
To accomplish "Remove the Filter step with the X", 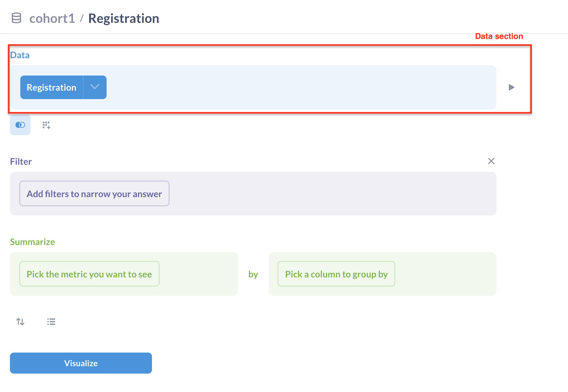I will 491,161.
